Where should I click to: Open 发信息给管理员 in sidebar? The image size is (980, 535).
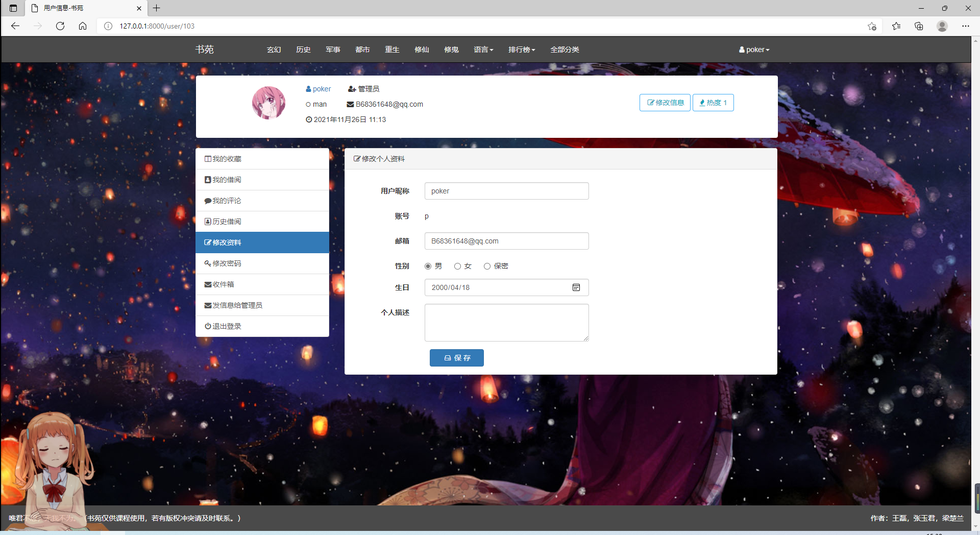point(262,305)
